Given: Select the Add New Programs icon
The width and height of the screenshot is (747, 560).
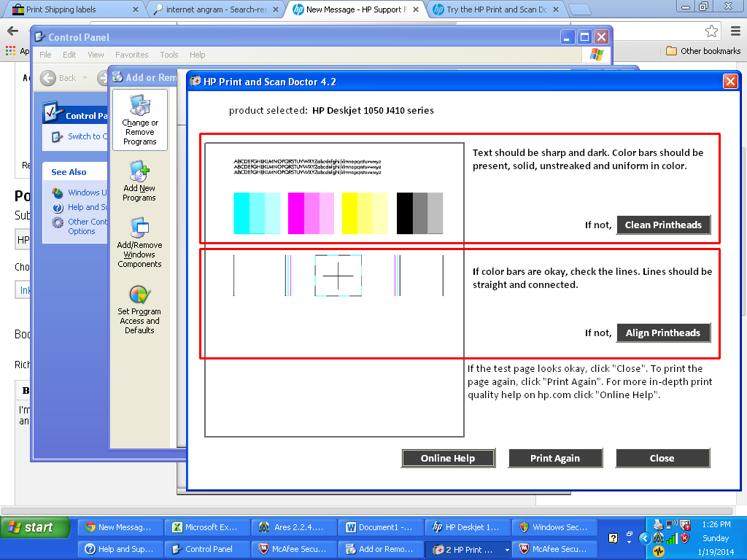Looking at the screenshot, I should click(x=139, y=182).
